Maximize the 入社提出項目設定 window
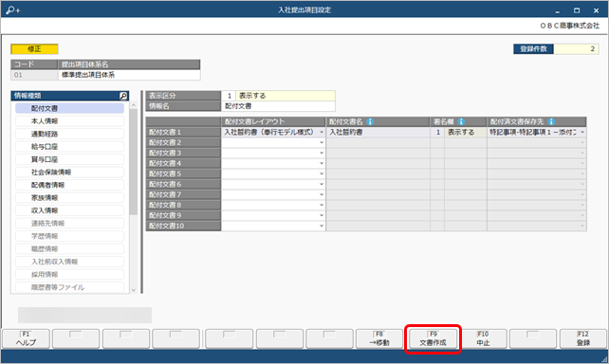Image resolution: width=609 pixels, height=364 pixels. (x=577, y=10)
